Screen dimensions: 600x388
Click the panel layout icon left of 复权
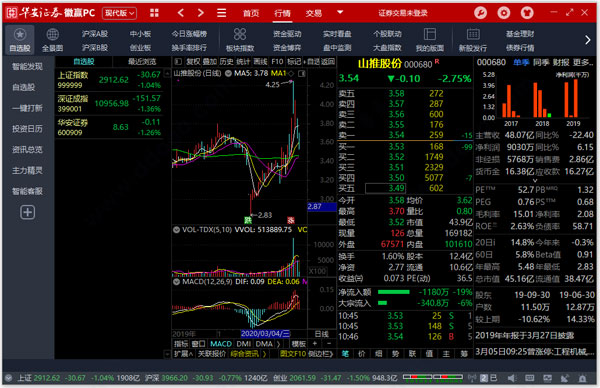(178, 62)
